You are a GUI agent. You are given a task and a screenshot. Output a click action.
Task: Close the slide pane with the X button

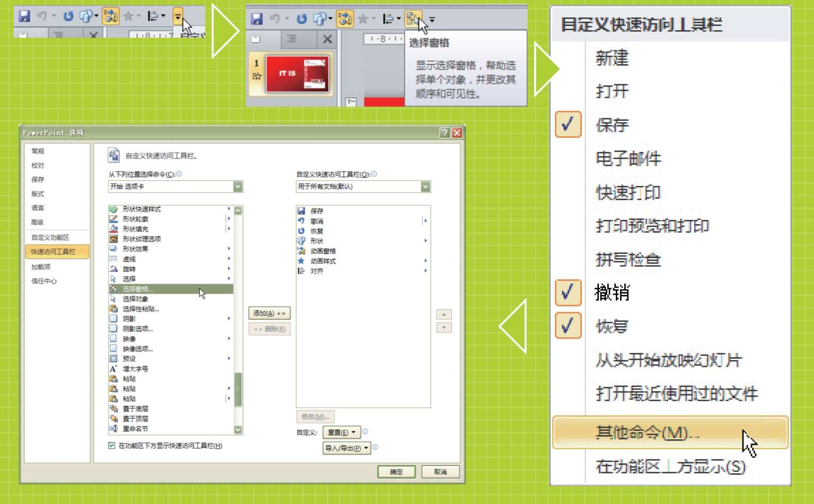tap(328, 39)
